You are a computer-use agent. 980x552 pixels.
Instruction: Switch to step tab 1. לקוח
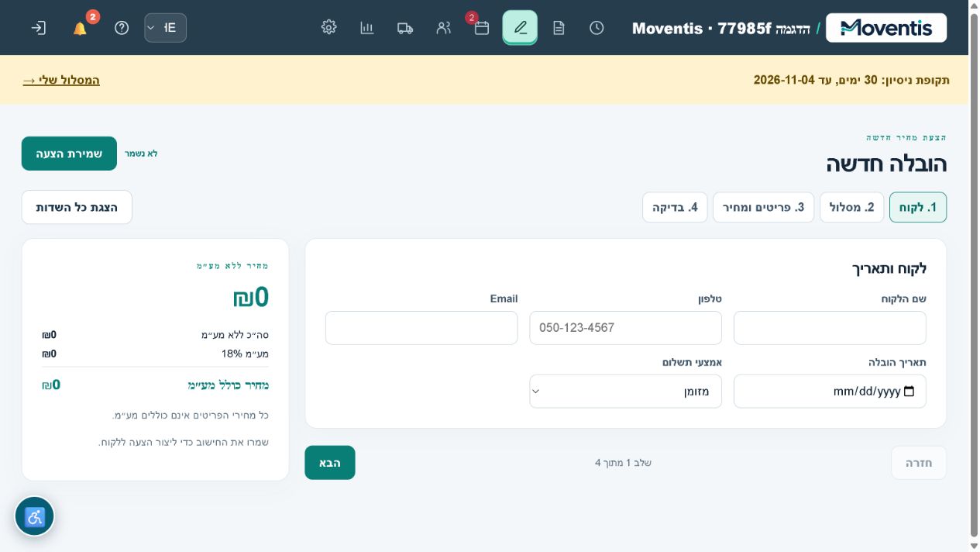(918, 207)
